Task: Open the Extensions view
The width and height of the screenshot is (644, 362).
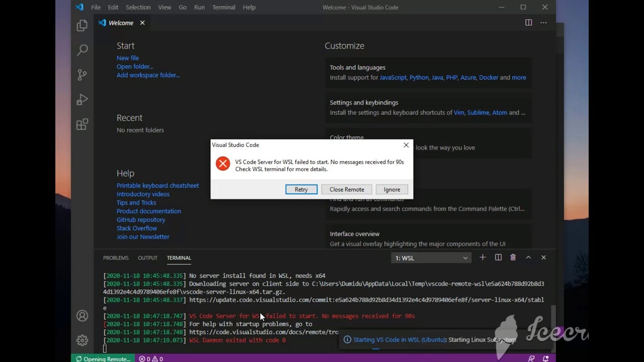Action: (x=82, y=124)
